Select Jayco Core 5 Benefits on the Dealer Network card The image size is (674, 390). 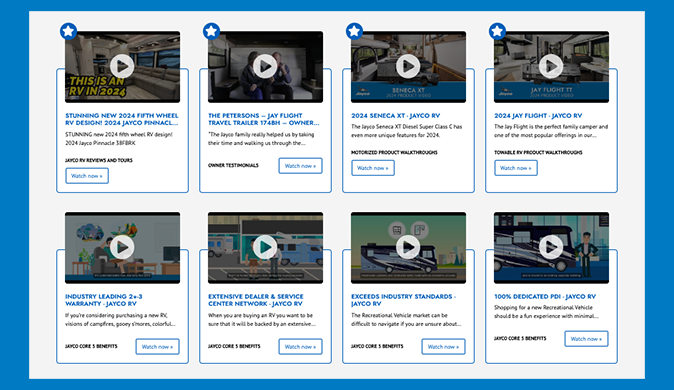(x=234, y=347)
